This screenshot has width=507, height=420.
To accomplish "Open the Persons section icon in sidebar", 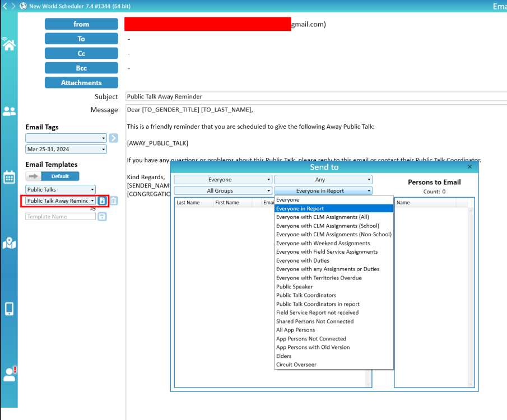I will pos(9,111).
